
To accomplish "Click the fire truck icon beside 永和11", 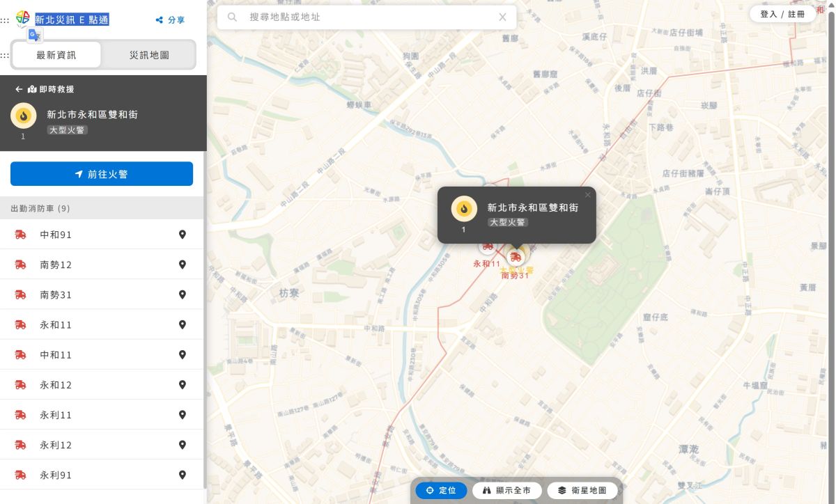I will coord(20,324).
